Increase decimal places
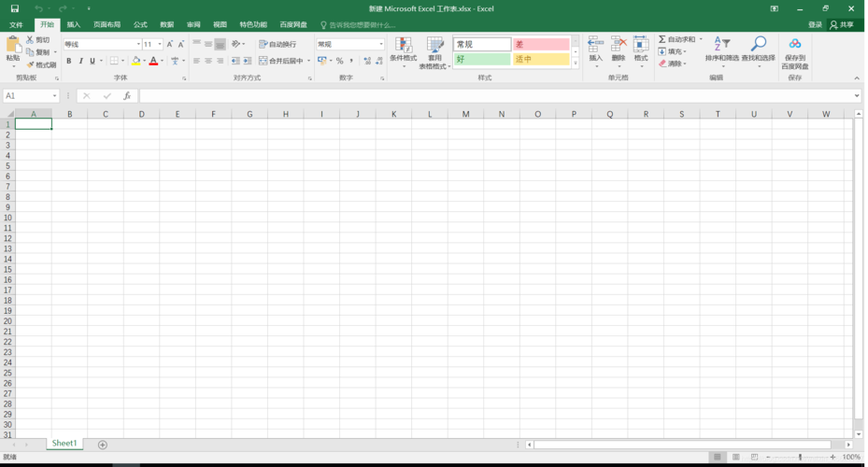The image size is (868, 467). [367, 61]
